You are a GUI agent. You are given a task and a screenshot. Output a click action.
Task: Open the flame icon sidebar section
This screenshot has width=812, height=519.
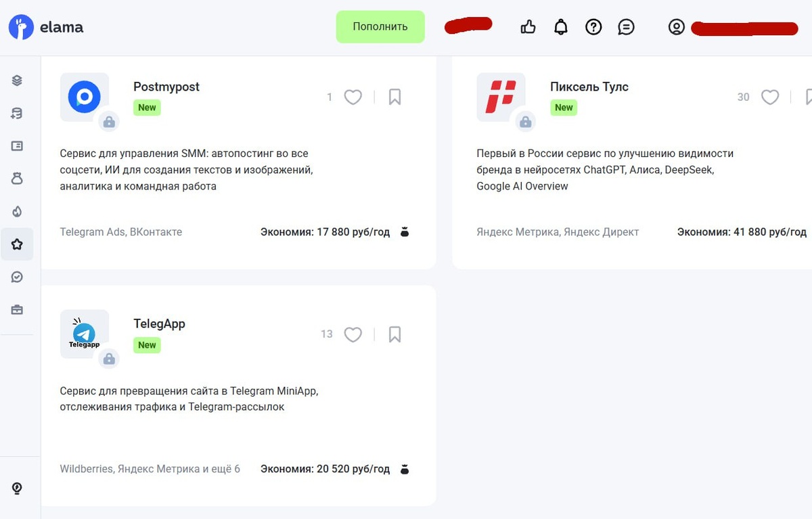pos(17,212)
